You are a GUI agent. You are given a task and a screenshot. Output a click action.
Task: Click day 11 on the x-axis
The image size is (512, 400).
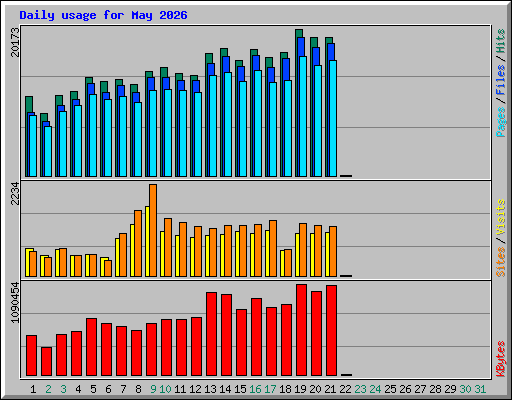click(x=180, y=389)
